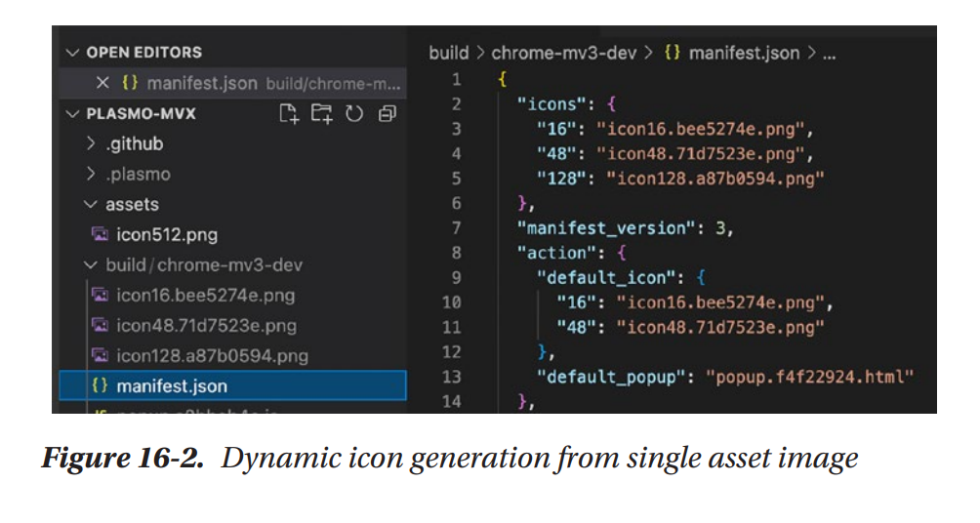Open icon48.71d7523e.png from file tree
The height and width of the screenshot is (523, 980).
coord(206,325)
